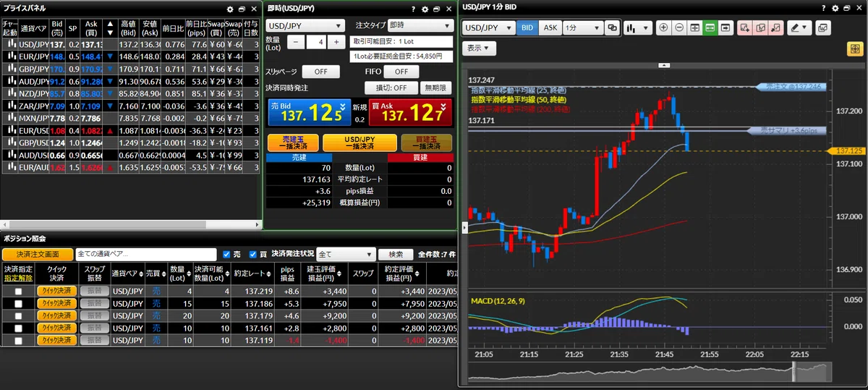The height and width of the screenshot is (390, 868).
Task: Toggle the stop-loss 損切: OFF button
Action: point(391,88)
